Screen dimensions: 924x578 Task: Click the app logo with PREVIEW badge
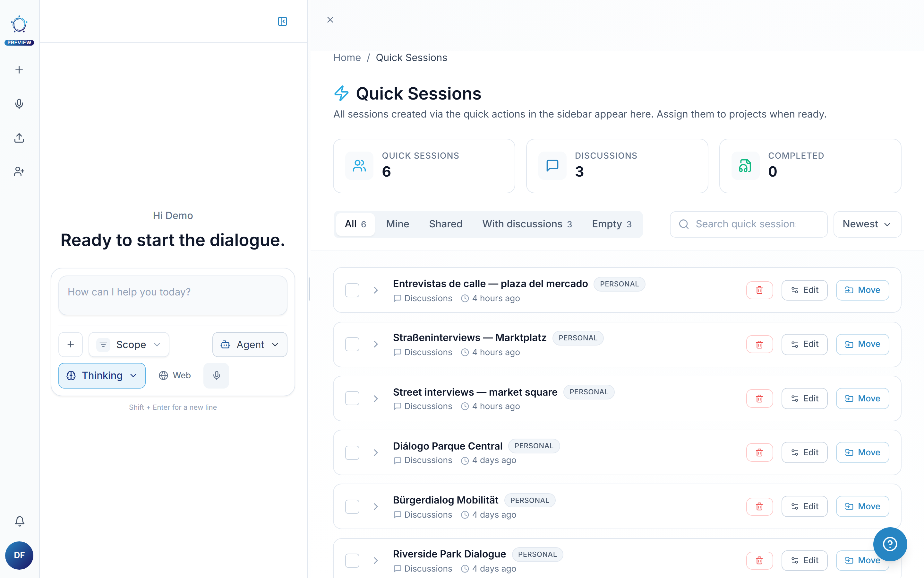point(19,31)
